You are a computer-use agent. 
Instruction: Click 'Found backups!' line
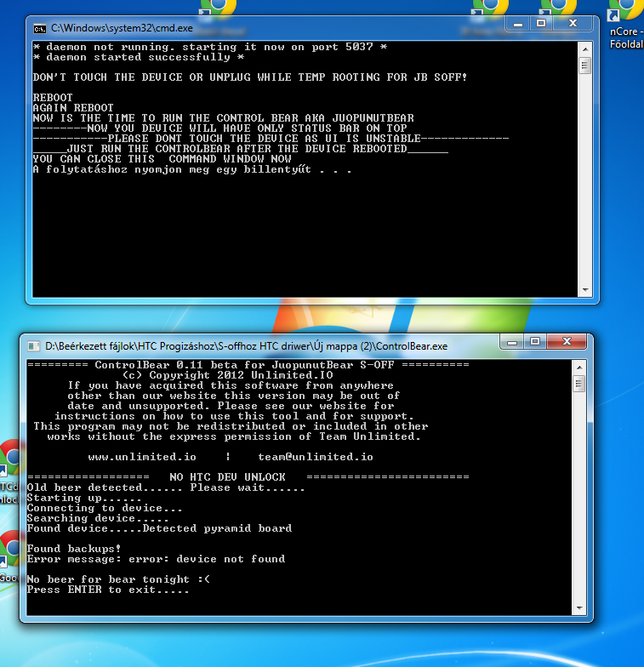[74, 549]
